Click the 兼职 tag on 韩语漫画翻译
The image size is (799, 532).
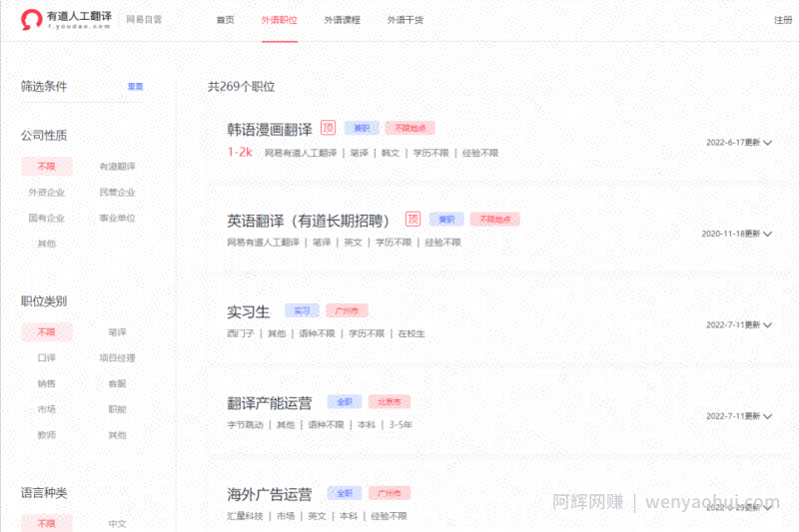click(x=362, y=128)
